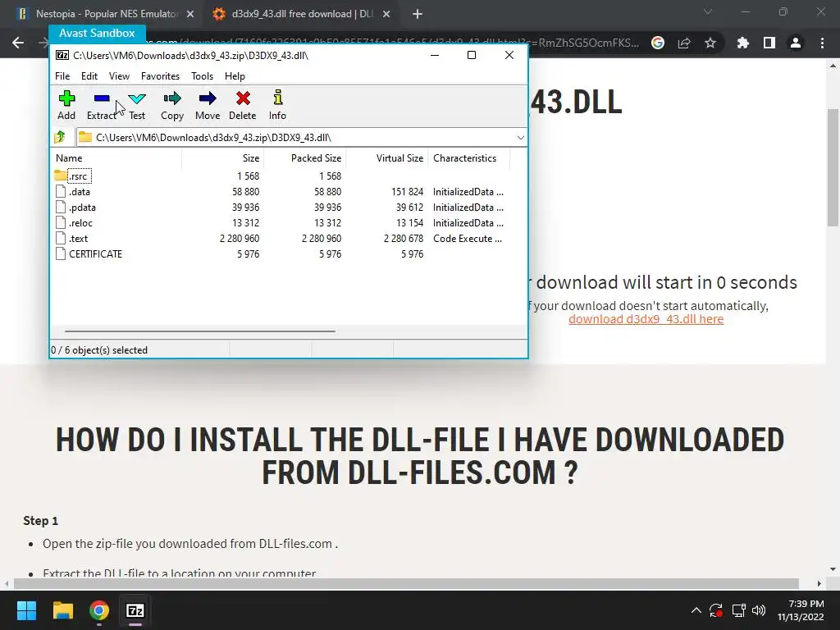Go back in Chrome
Image resolution: width=840 pixels, height=630 pixels.
[18, 43]
